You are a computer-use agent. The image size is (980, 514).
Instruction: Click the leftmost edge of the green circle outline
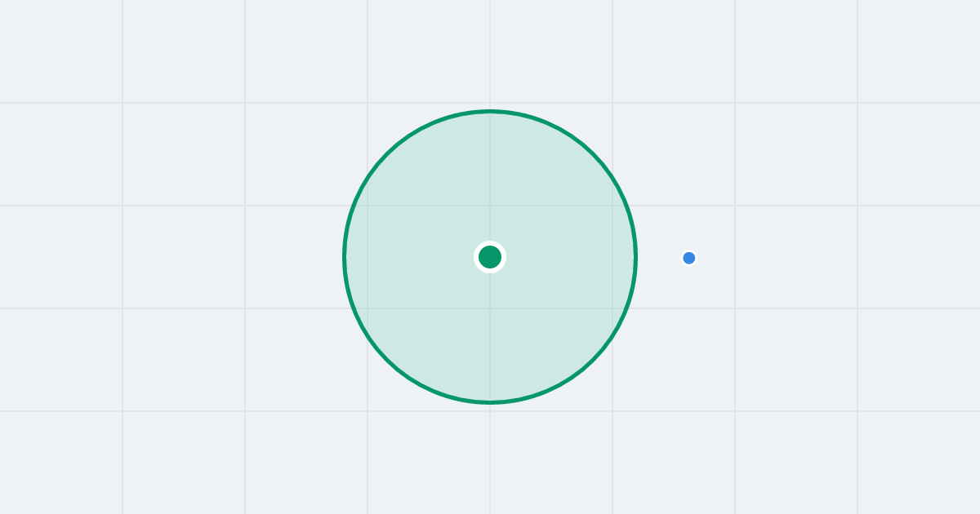pos(345,257)
